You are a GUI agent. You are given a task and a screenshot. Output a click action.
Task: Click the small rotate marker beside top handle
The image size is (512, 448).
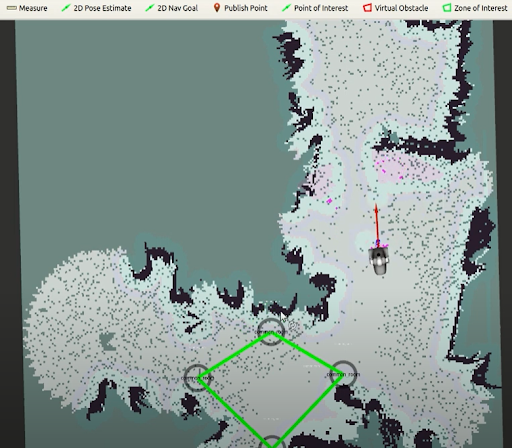pos(293,326)
